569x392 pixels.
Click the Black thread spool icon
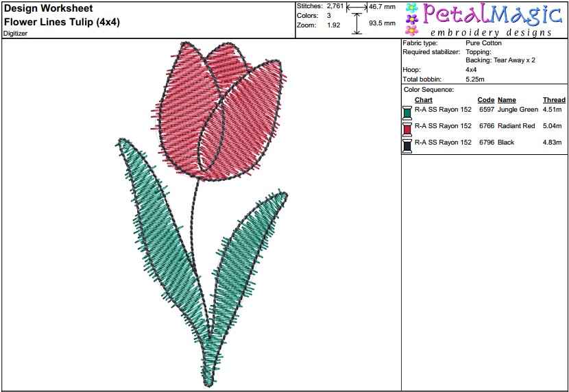click(x=407, y=146)
